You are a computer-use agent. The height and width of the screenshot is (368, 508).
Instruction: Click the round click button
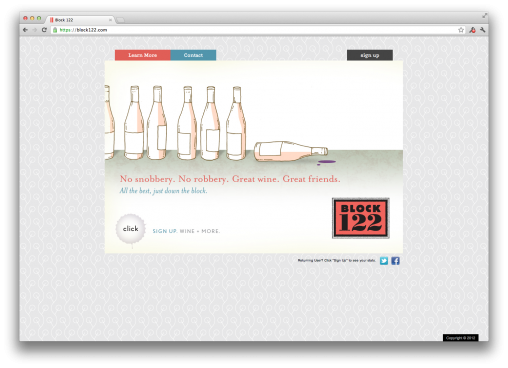click(131, 229)
